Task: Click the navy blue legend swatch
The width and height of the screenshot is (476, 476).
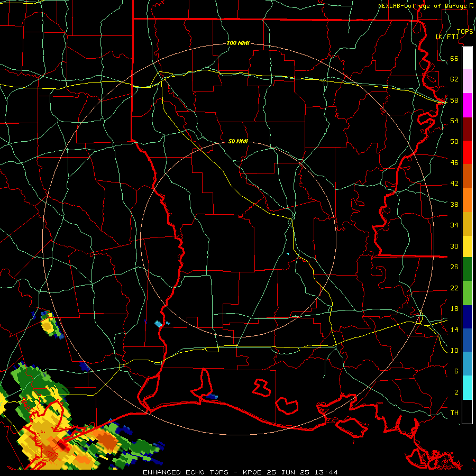Action: point(467,317)
